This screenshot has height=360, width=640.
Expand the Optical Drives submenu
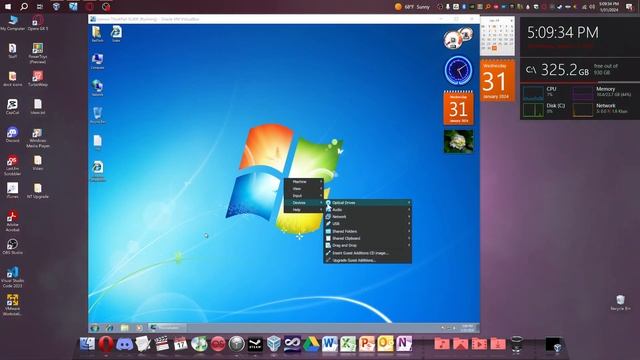[x=367, y=203]
